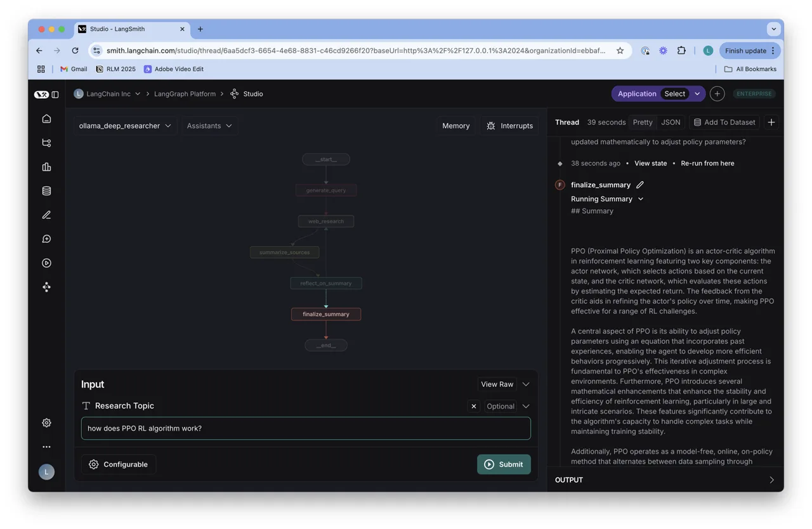Click Re-run from here link

[x=707, y=164]
